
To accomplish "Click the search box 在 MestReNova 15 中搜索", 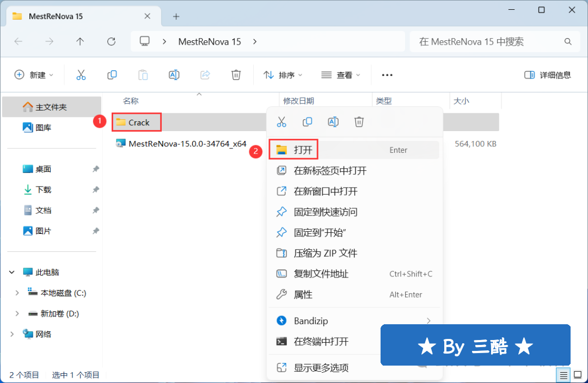I will [x=495, y=41].
